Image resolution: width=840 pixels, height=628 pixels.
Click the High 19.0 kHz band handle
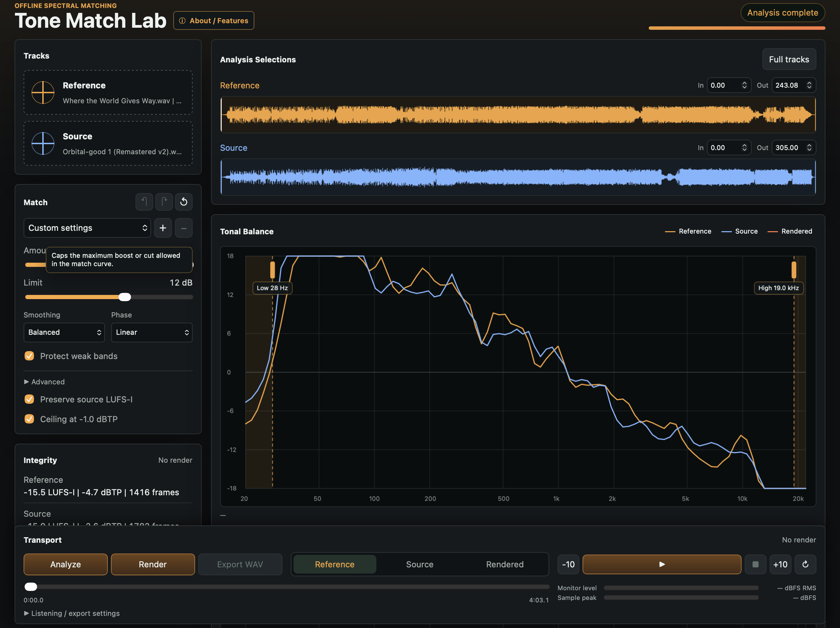point(794,270)
